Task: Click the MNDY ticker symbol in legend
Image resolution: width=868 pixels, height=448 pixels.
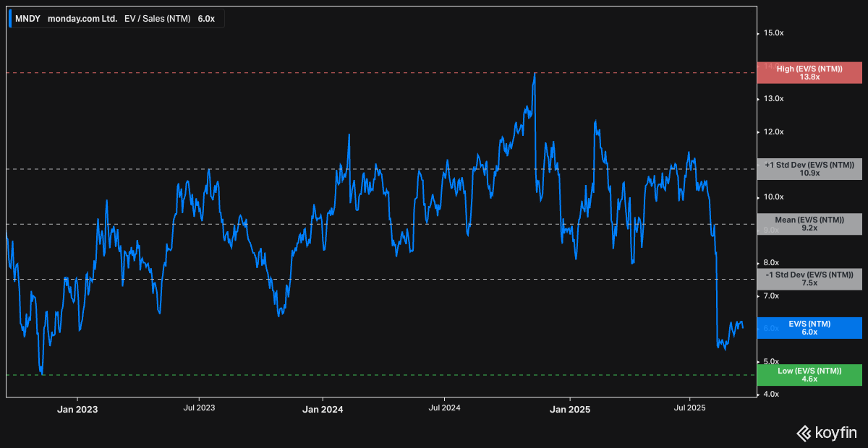Action: (27, 19)
